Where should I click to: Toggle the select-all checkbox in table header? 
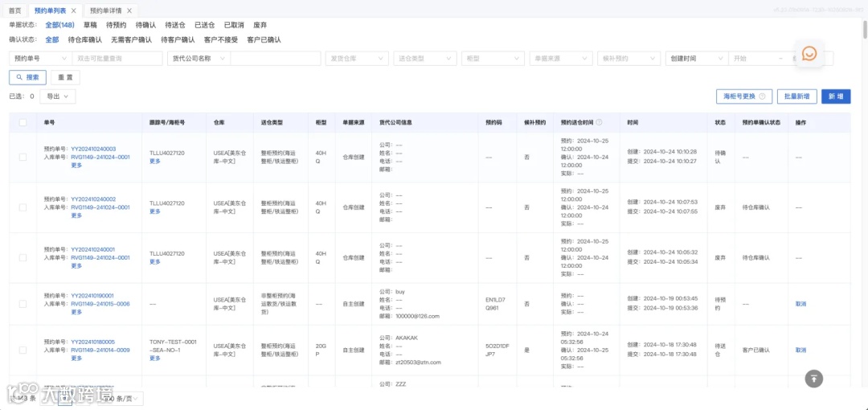[x=23, y=122]
